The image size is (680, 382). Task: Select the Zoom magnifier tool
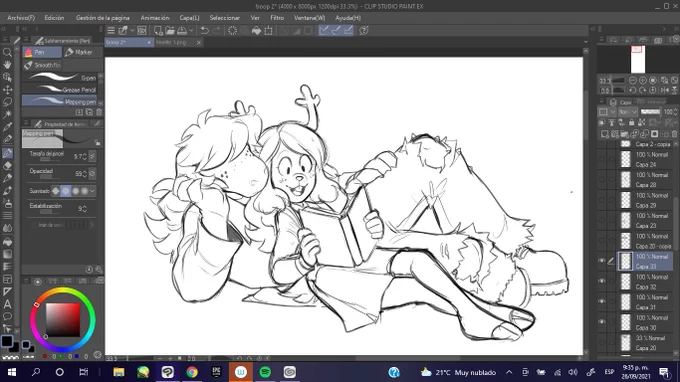coord(7,52)
